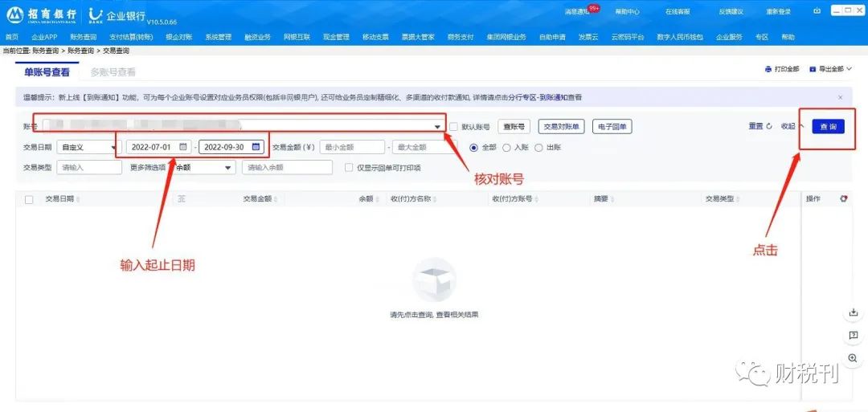The height and width of the screenshot is (412, 868).
Task: Open the 交易日期 自定义 dropdown
Action: point(88,147)
